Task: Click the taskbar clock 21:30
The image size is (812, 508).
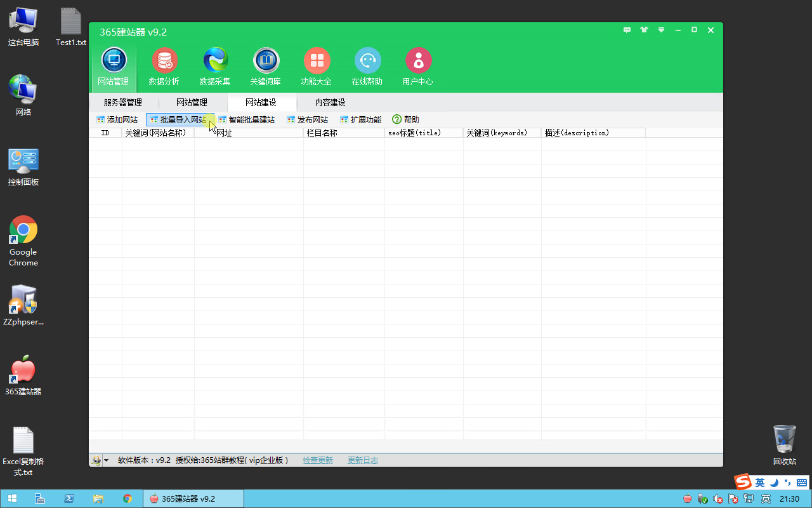Action: (x=789, y=499)
